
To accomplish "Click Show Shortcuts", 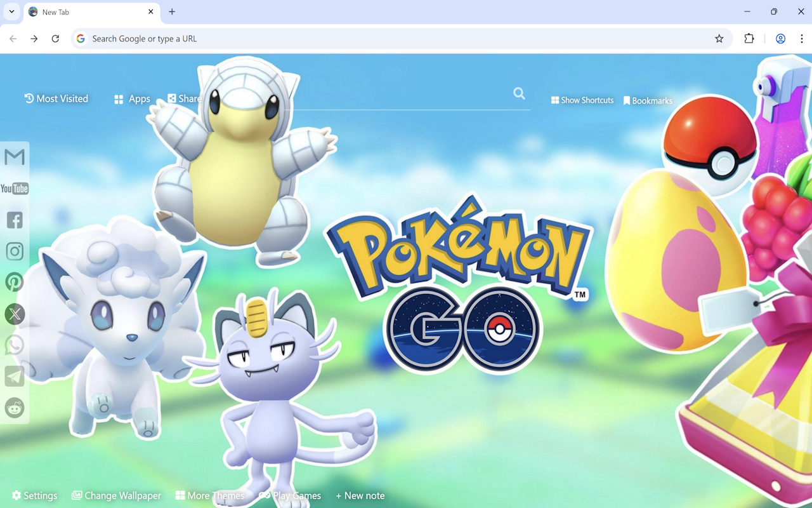I will click(582, 100).
